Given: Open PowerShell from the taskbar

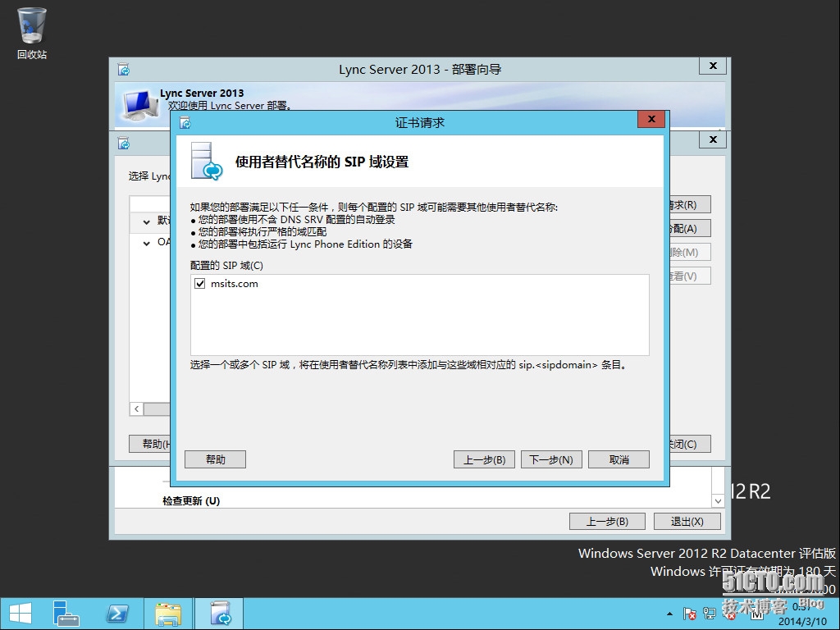Looking at the screenshot, I should [x=116, y=614].
